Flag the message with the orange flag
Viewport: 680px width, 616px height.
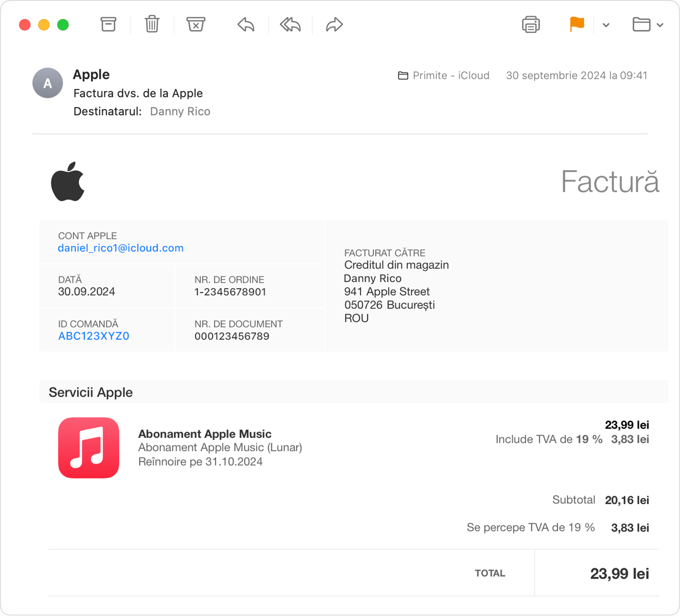pyautogui.click(x=577, y=24)
